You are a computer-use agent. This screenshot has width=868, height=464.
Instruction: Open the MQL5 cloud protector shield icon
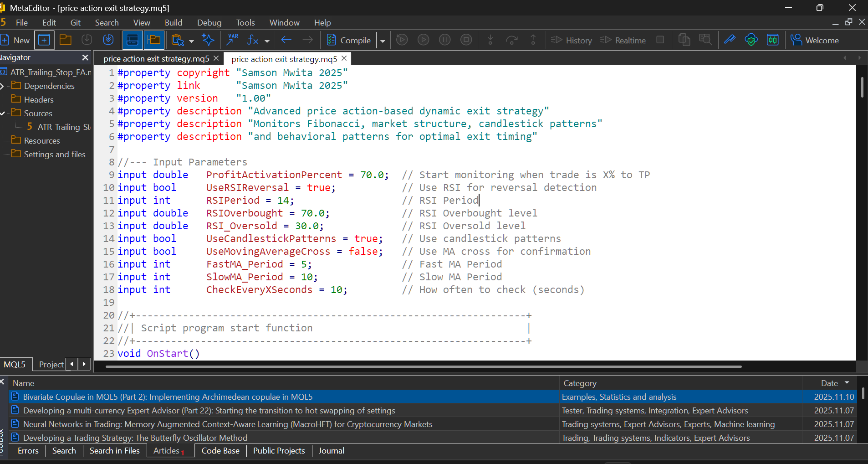click(x=751, y=40)
